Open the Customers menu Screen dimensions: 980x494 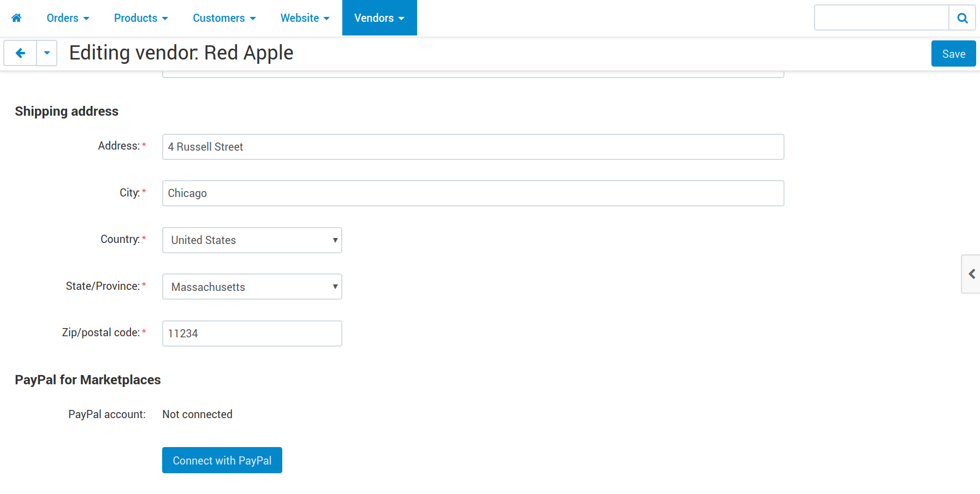click(224, 18)
